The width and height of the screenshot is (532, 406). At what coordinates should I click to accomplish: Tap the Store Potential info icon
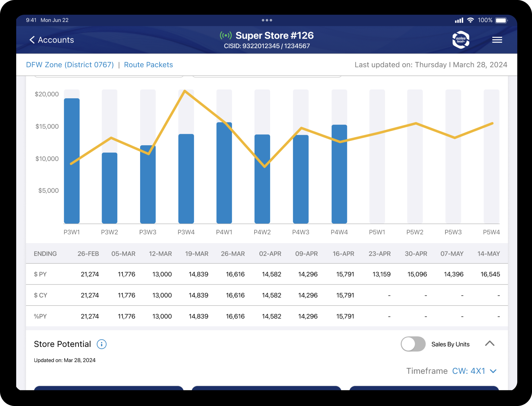101,344
